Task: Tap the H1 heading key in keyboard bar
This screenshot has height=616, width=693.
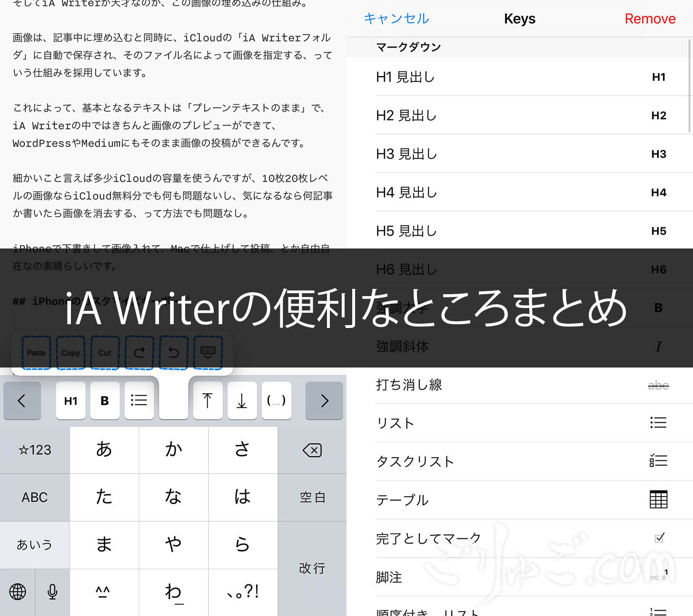Action: point(70,401)
